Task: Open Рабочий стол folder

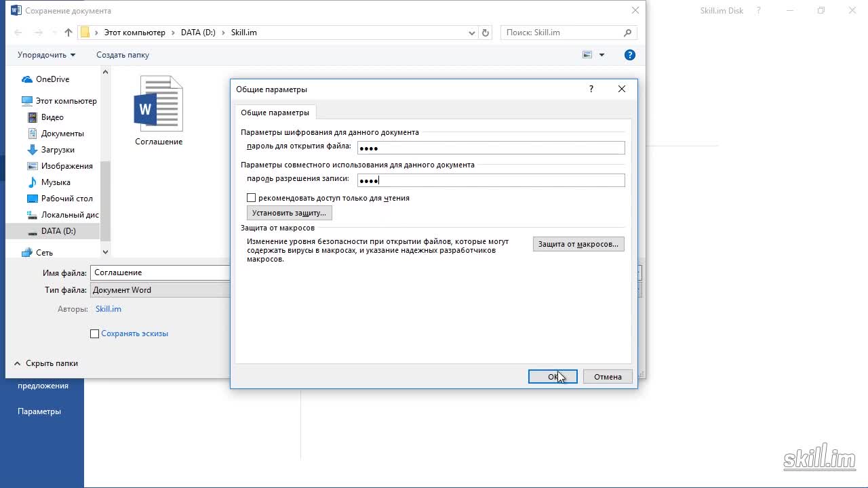Action: pyautogui.click(x=60, y=199)
